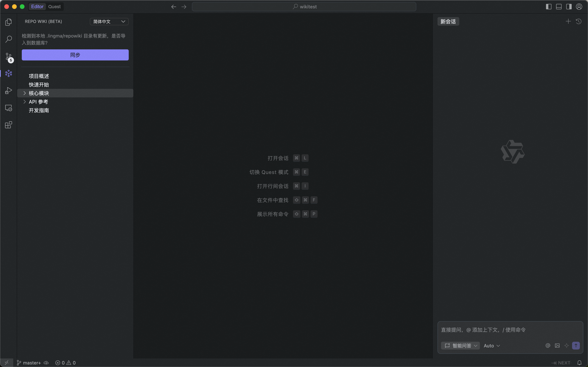The image size is (588, 367).
Task: Click the @ add context icon
Action: pos(548,346)
